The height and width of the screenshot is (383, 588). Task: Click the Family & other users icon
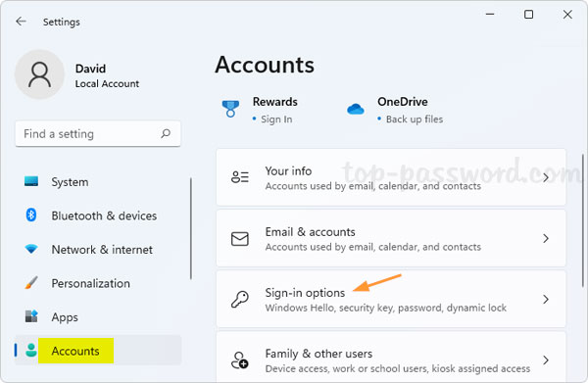click(240, 360)
